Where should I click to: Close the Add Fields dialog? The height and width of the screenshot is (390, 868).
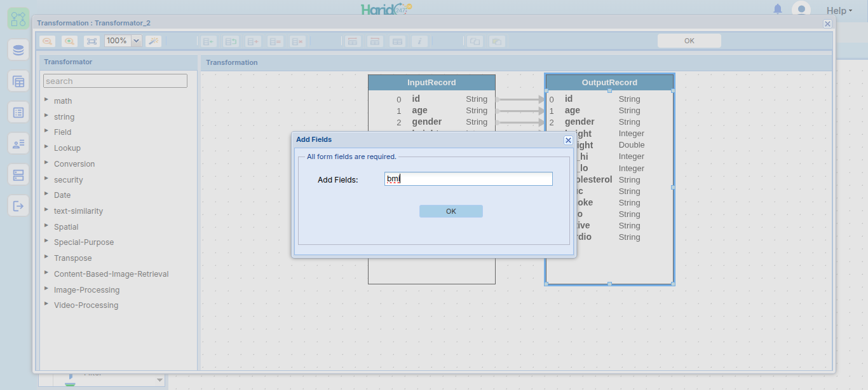coord(568,140)
